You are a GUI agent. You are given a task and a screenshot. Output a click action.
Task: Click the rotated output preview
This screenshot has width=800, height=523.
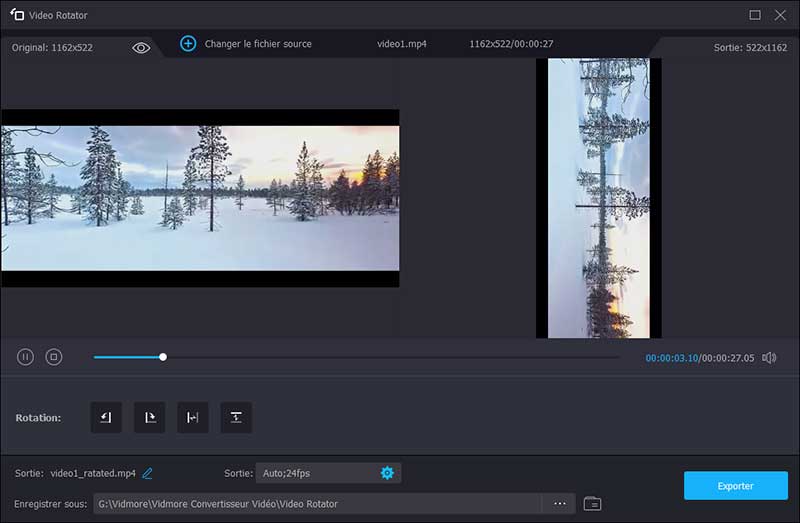click(x=598, y=198)
